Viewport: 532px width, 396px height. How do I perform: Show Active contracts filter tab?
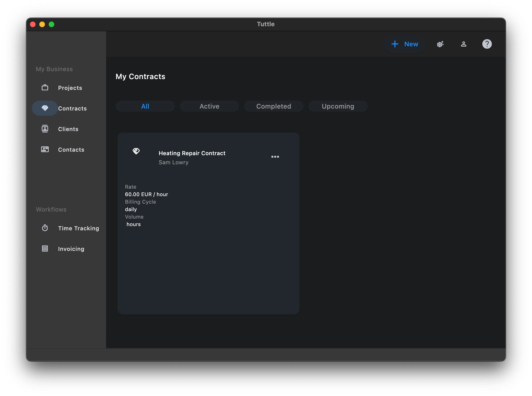click(x=209, y=106)
